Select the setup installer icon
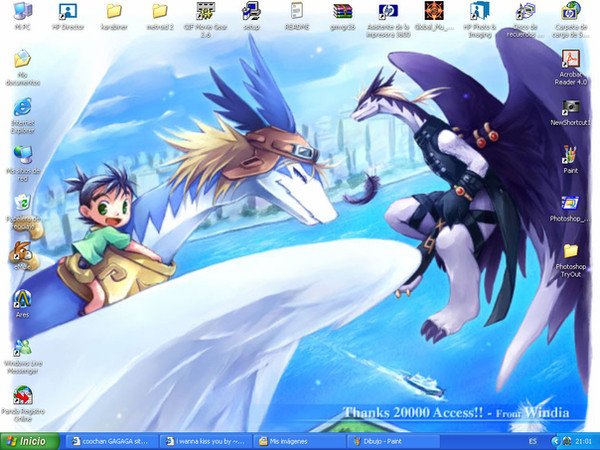 coord(251,11)
